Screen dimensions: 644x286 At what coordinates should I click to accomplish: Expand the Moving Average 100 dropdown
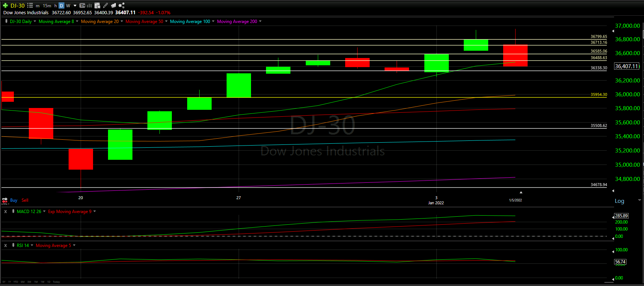[x=213, y=21]
